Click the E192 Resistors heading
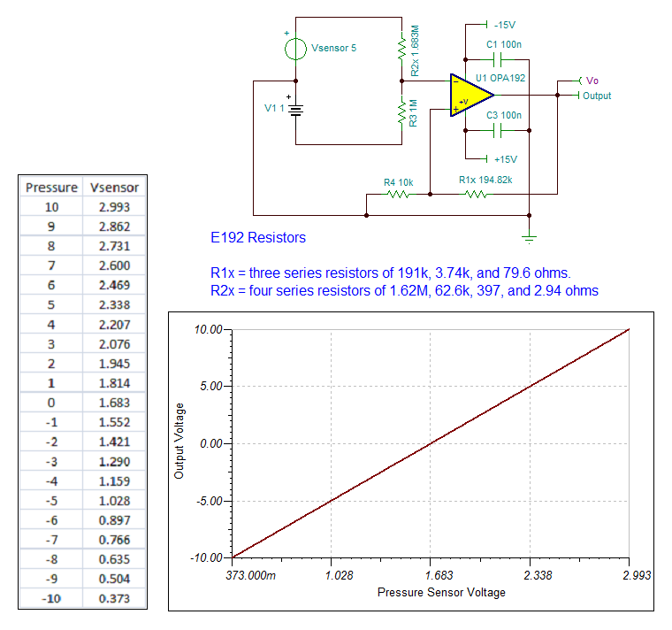This screenshot has height=630, width=672. [258, 238]
